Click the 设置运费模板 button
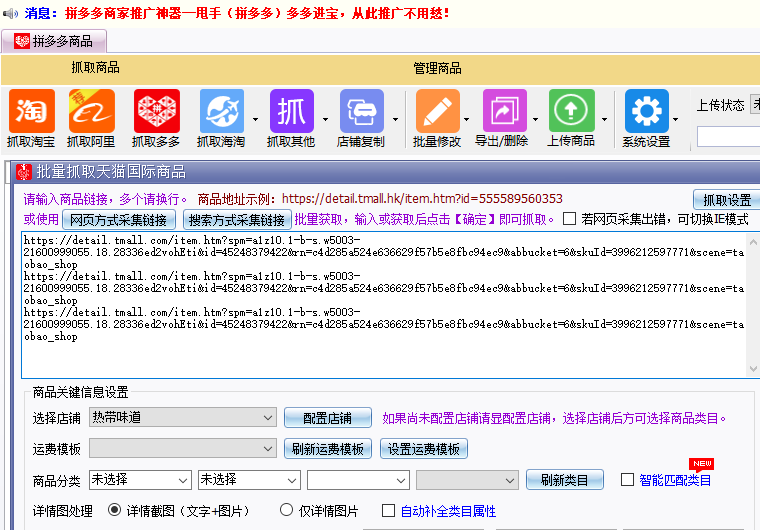 pos(424,449)
